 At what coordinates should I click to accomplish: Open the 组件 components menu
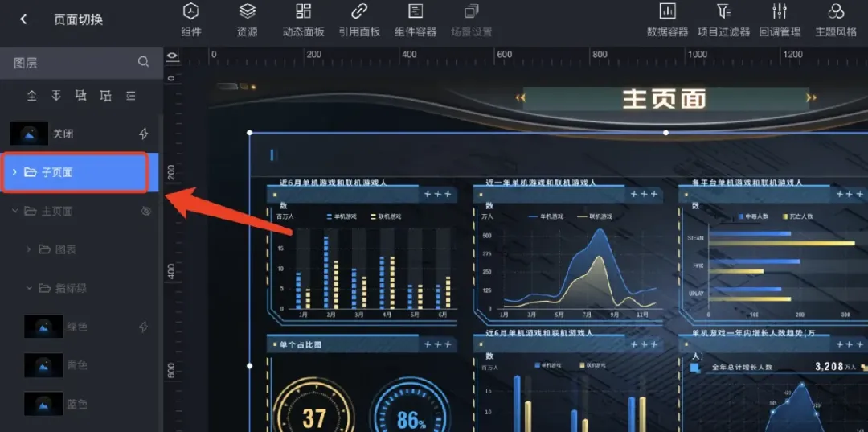pyautogui.click(x=191, y=20)
